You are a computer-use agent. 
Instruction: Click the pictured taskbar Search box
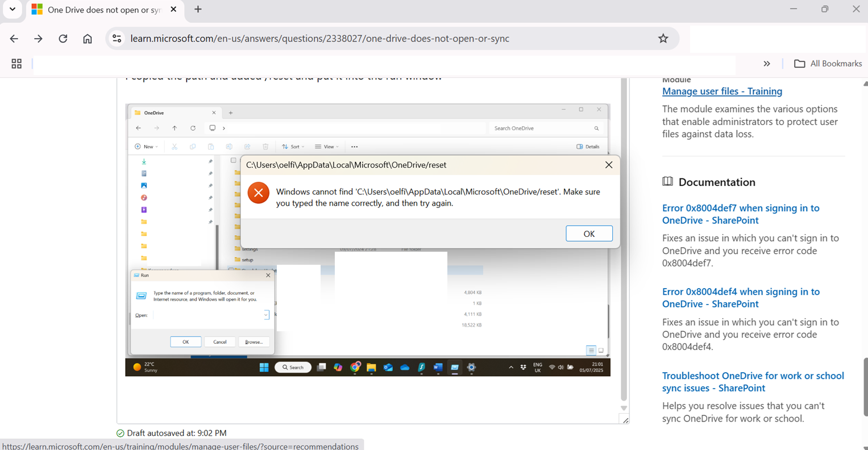[293, 368]
